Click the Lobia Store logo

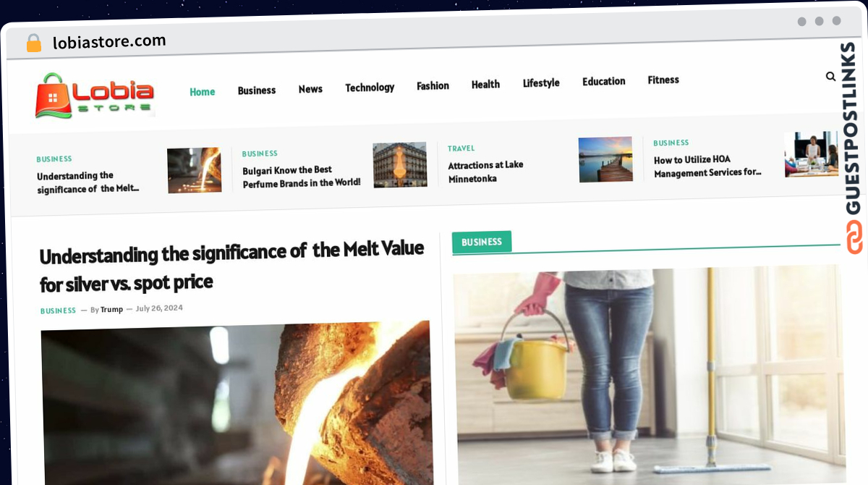[x=95, y=96]
